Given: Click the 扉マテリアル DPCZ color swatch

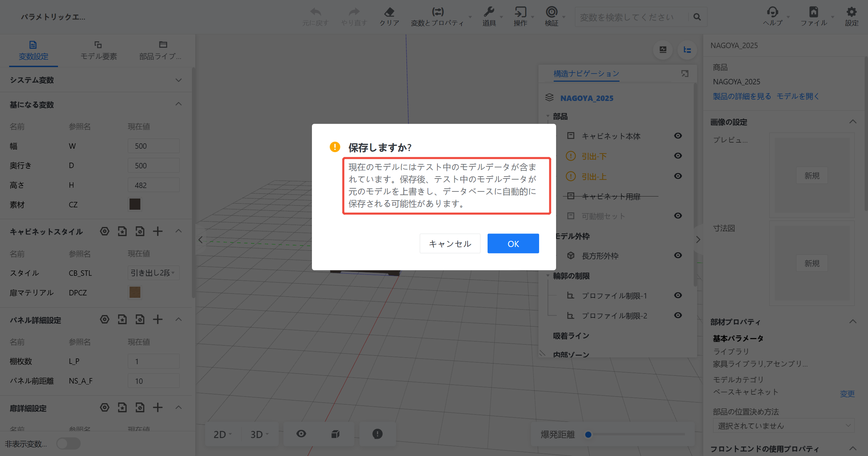Looking at the screenshot, I should tap(135, 292).
